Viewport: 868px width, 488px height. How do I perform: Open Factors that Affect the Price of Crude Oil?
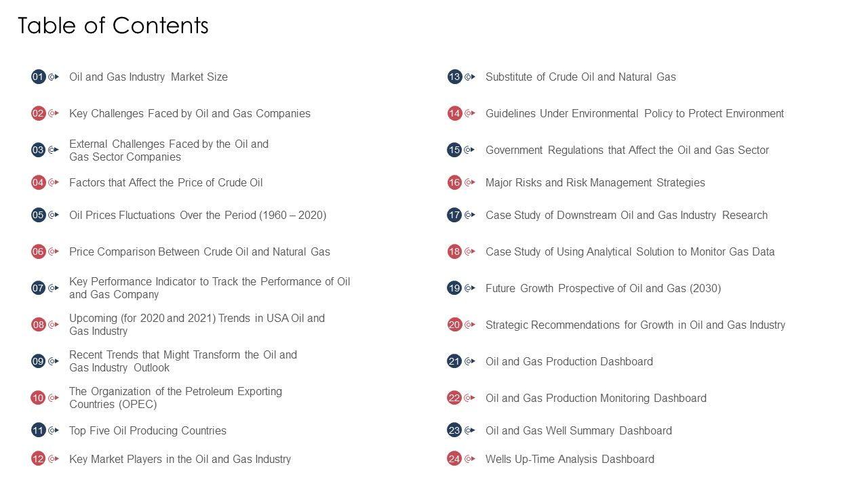(x=165, y=182)
